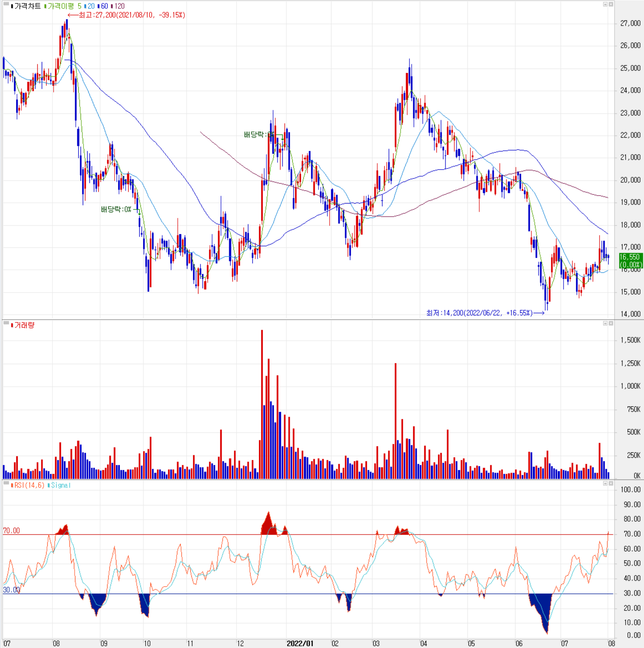Screen dimensions: 644x648
Task: Click the 거래량 volume legend label
Action: tap(23, 325)
